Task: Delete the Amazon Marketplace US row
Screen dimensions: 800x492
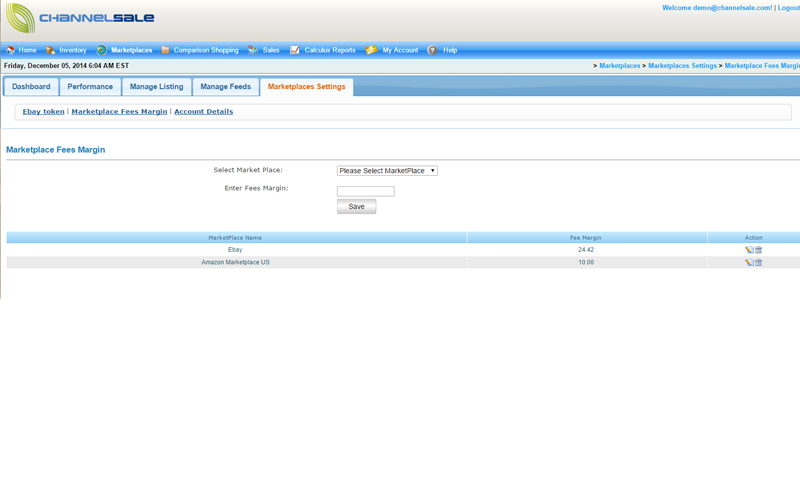Action: coord(758,262)
